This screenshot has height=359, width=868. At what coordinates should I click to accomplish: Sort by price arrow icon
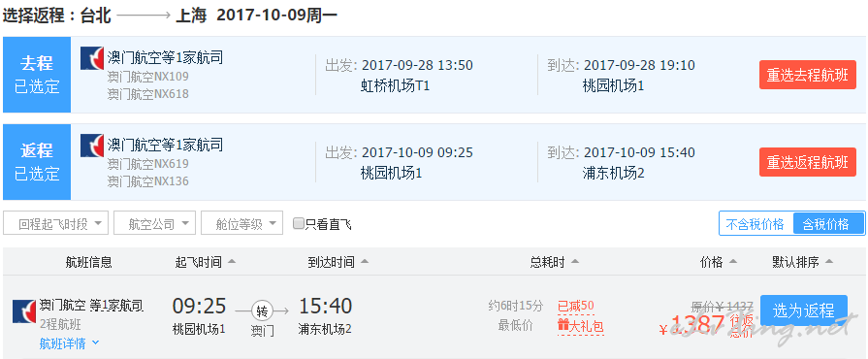pyautogui.click(x=733, y=262)
